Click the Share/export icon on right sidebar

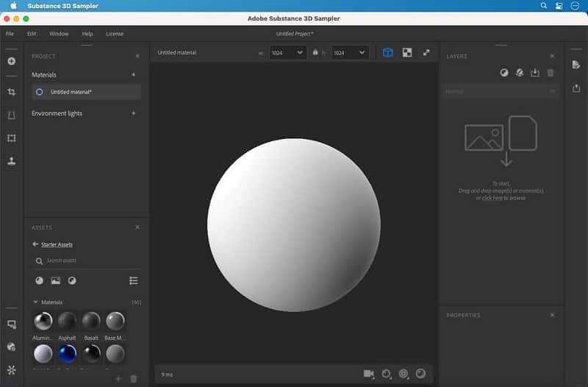[576, 88]
